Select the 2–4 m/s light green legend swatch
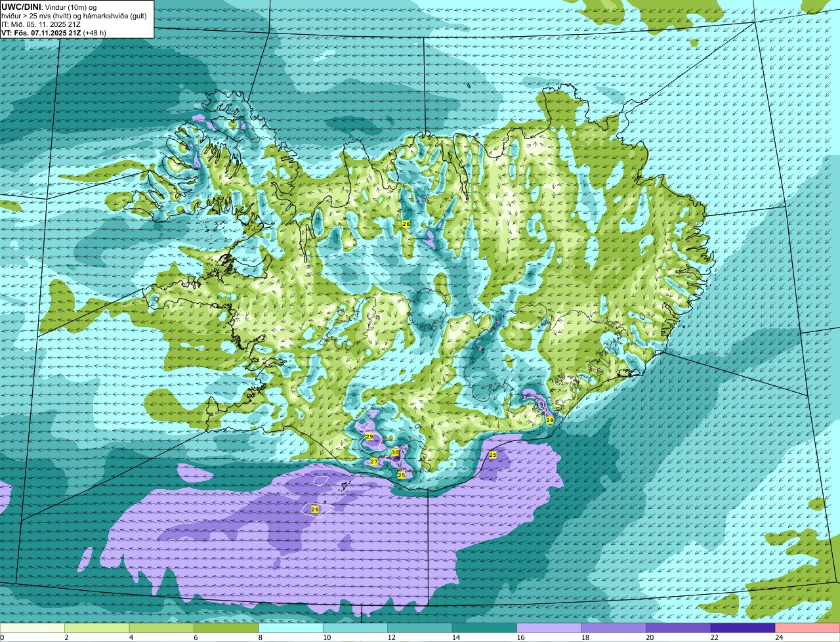Screen dimensions: 840x642 pyautogui.click(x=98, y=628)
